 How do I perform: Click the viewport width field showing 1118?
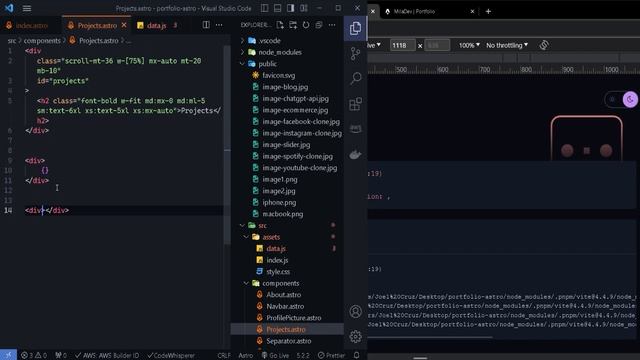402,45
